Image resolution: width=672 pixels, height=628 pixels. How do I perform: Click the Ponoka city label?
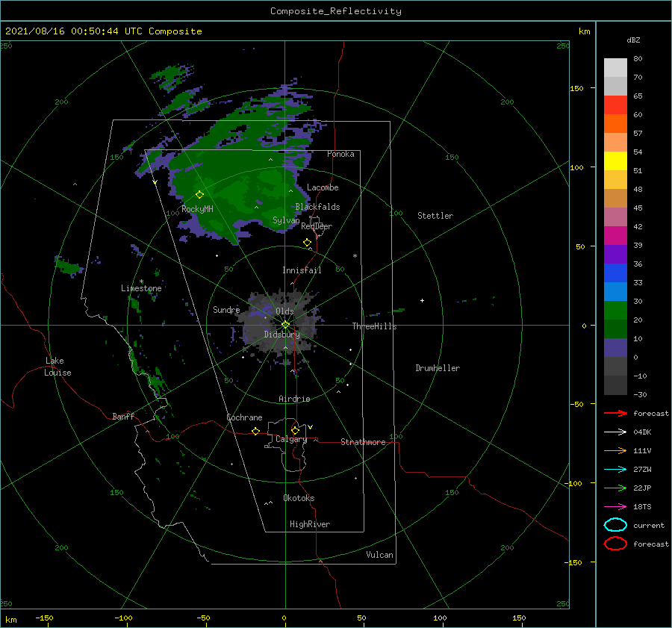point(340,154)
